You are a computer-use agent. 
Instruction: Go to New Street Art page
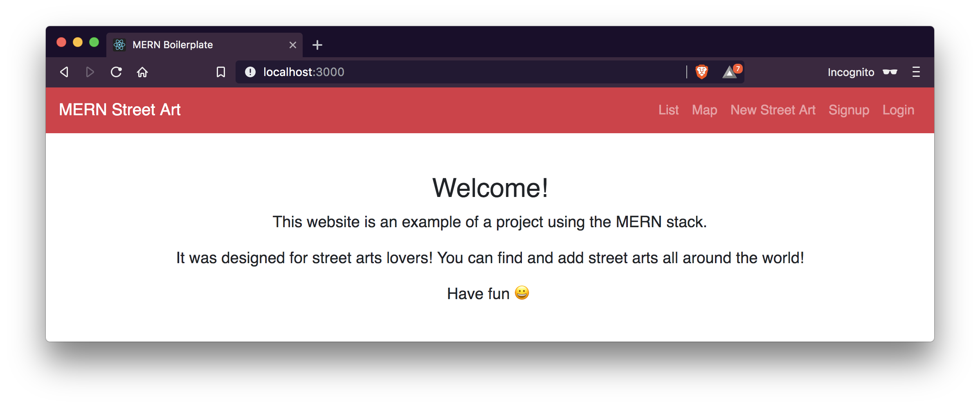[x=773, y=110]
